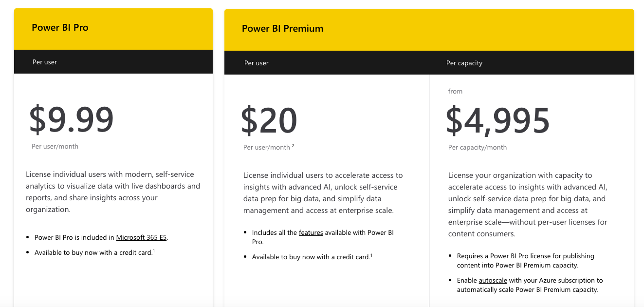Select the Per capacity column label
Image resolution: width=644 pixels, height=307 pixels.
click(x=464, y=63)
